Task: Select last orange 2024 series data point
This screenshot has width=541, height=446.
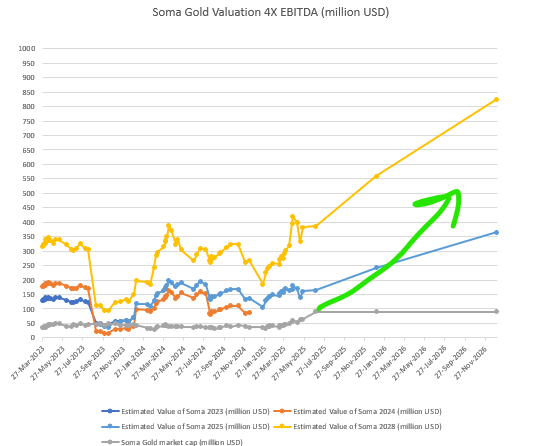Action: (x=249, y=312)
